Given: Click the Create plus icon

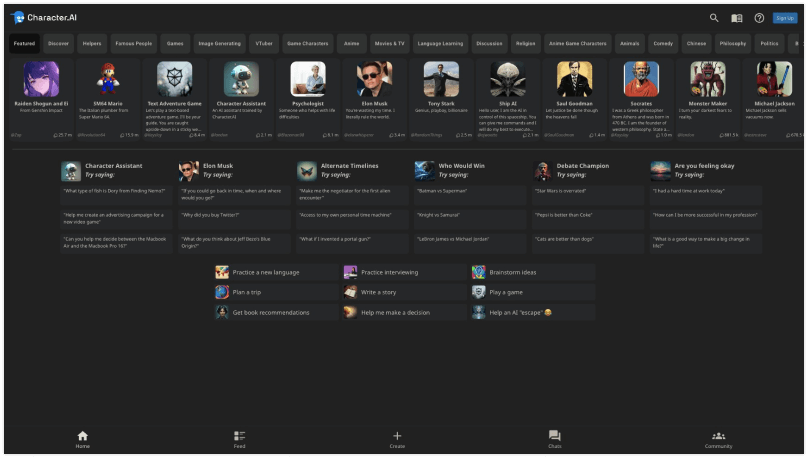Looking at the screenshot, I should 397,439.
